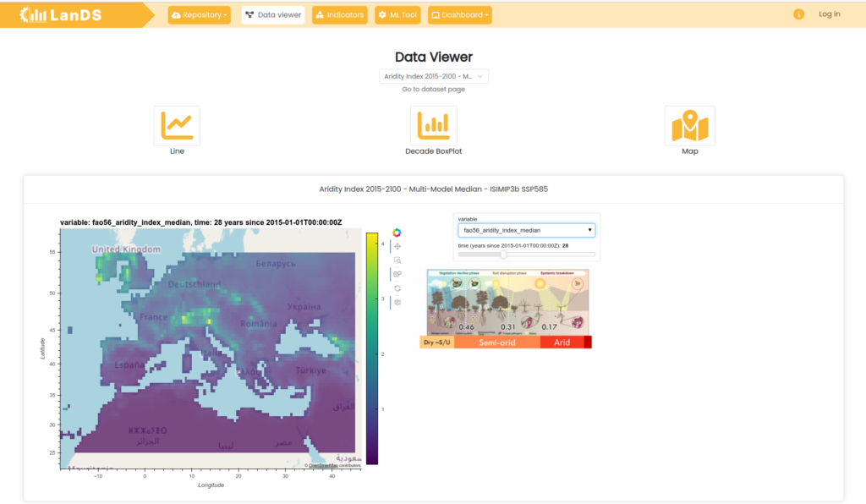The height and width of the screenshot is (504, 866).
Task: Toggle the Wheel Zoom tool
Action: (x=397, y=274)
